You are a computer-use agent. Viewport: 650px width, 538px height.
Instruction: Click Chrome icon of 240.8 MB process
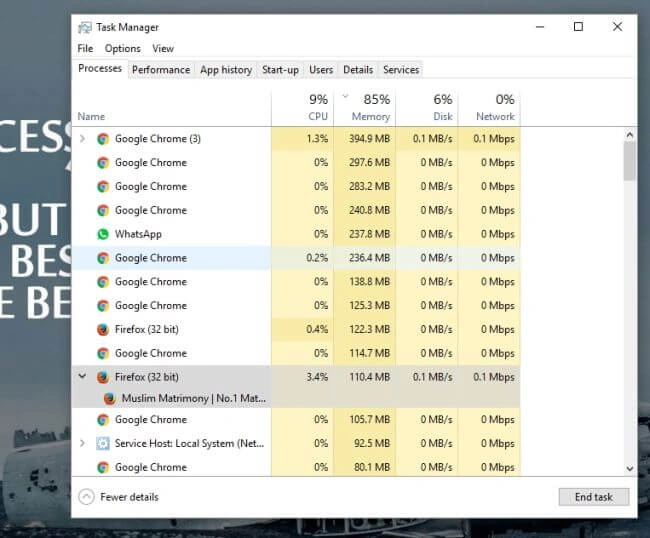coord(103,211)
